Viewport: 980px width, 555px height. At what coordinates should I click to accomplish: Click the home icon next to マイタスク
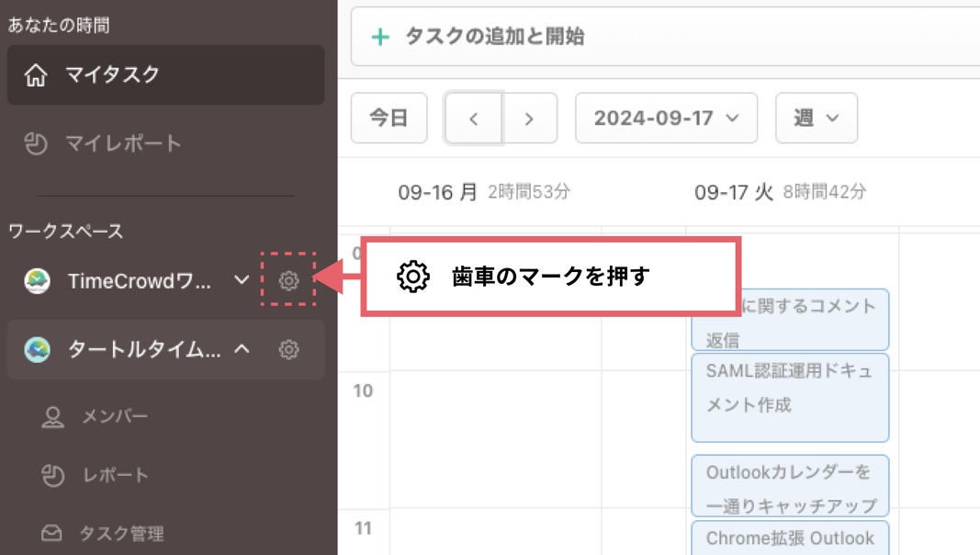tap(36, 75)
